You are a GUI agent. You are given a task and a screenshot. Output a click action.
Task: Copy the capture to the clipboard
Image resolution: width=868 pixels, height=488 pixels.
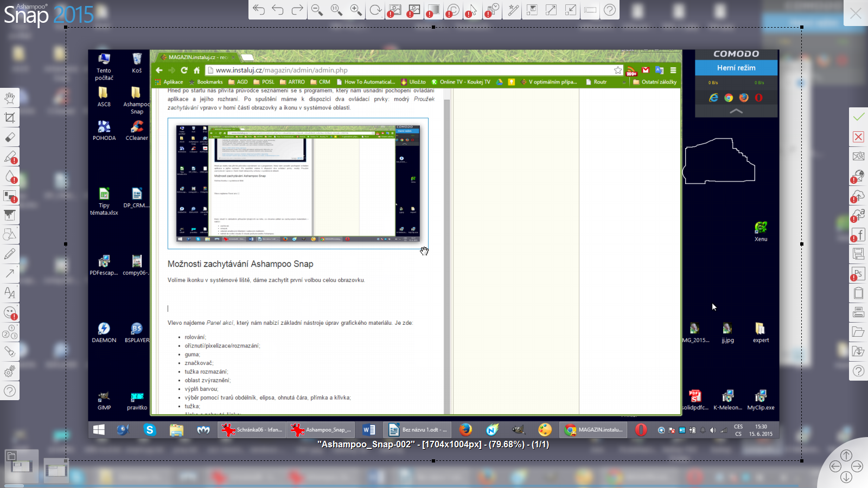[x=858, y=293]
